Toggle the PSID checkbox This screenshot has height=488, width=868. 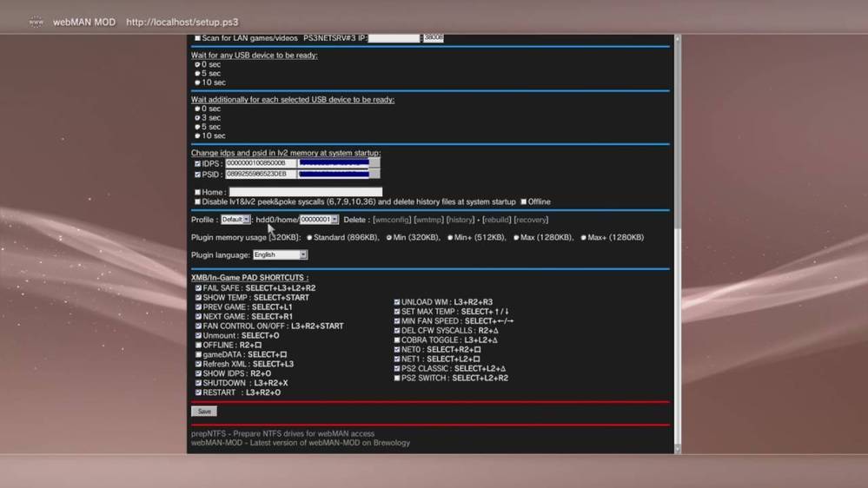(x=197, y=175)
